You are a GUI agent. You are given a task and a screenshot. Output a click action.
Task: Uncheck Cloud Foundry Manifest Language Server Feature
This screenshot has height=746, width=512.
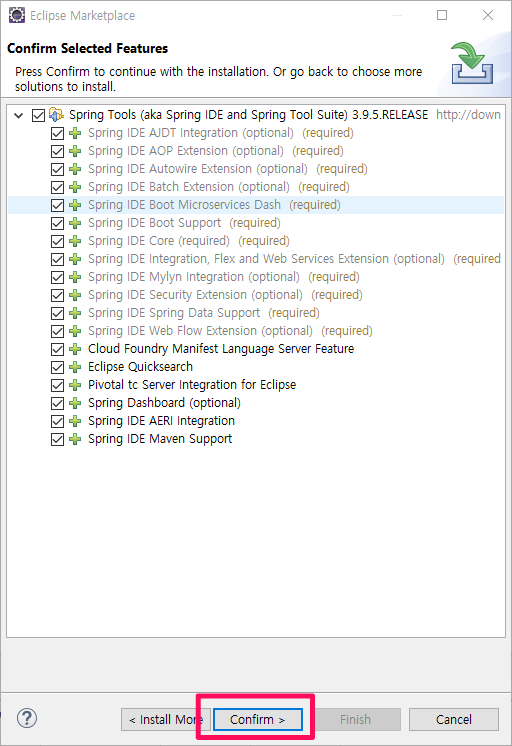click(57, 349)
